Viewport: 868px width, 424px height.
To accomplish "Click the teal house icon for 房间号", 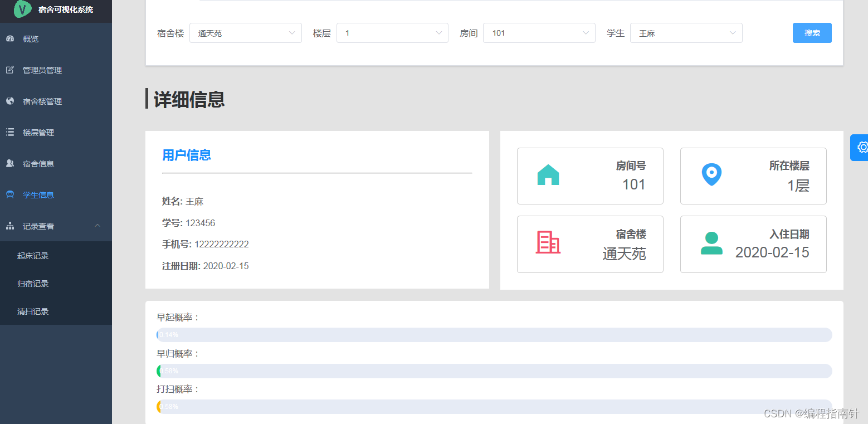I will click(548, 174).
